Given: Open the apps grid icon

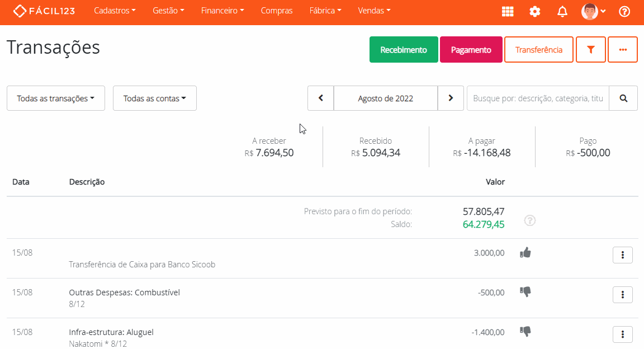Looking at the screenshot, I should point(508,11).
